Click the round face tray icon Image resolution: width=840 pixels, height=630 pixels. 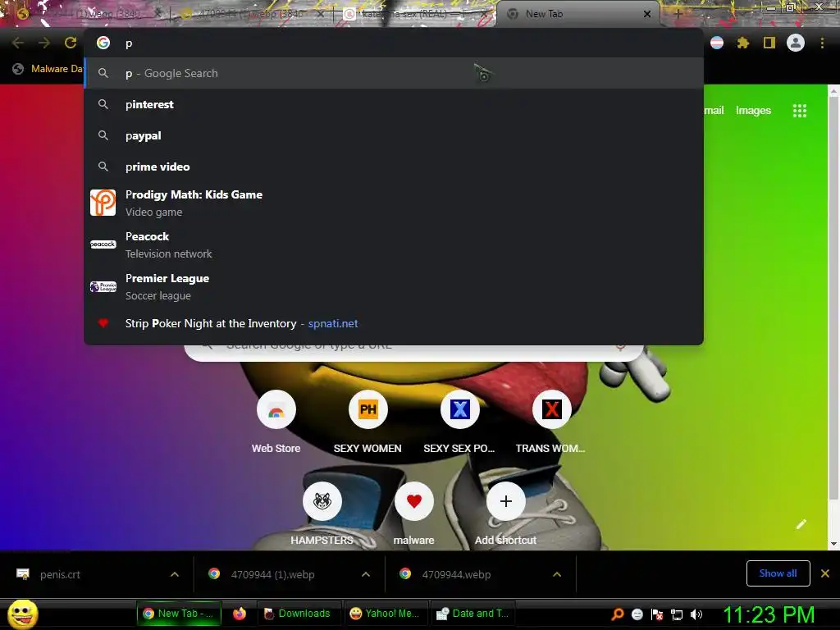pos(637,614)
